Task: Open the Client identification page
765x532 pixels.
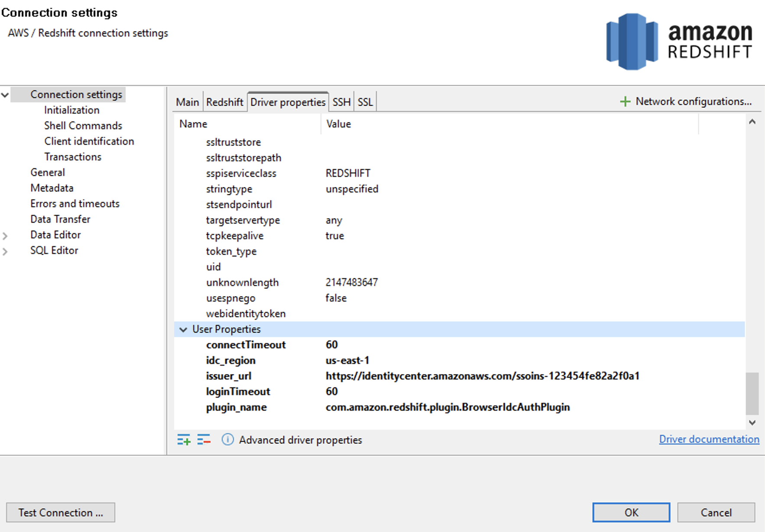Action: click(x=89, y=141)
